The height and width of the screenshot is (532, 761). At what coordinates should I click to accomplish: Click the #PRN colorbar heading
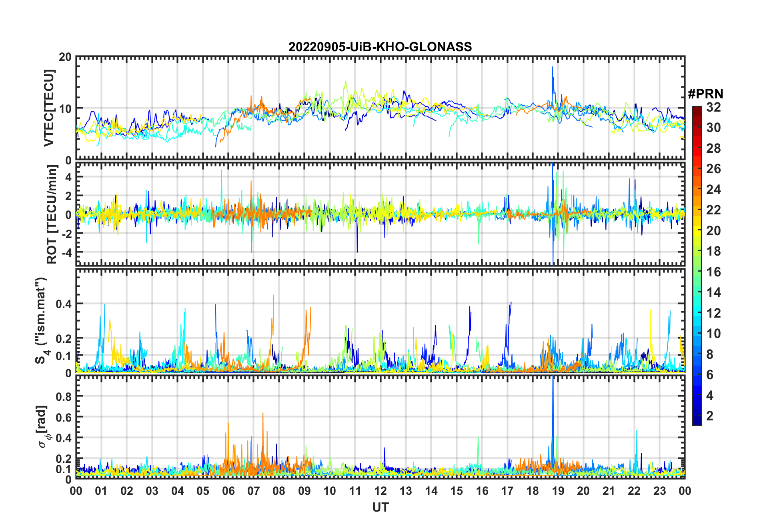pos(705,94)
